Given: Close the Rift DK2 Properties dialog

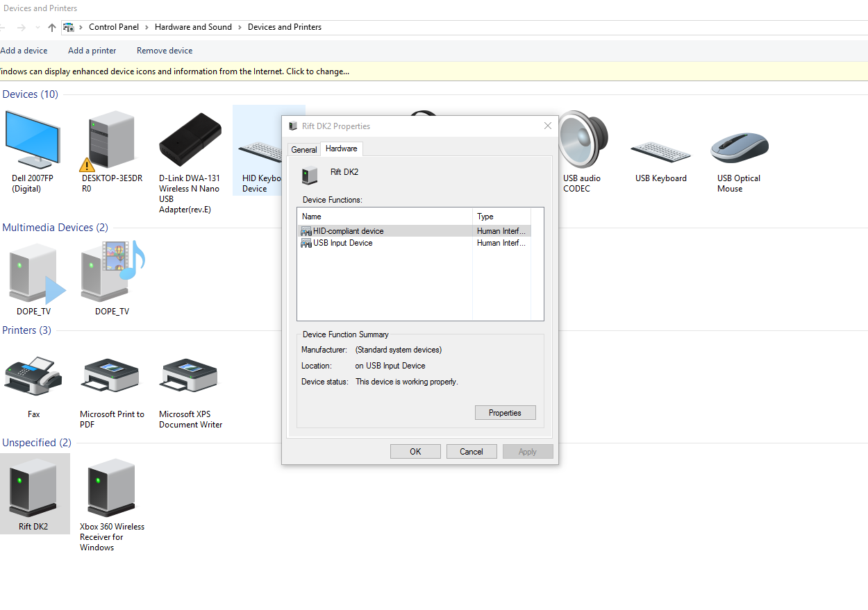Looking at the screenshot, I should [x=548, y=126].
